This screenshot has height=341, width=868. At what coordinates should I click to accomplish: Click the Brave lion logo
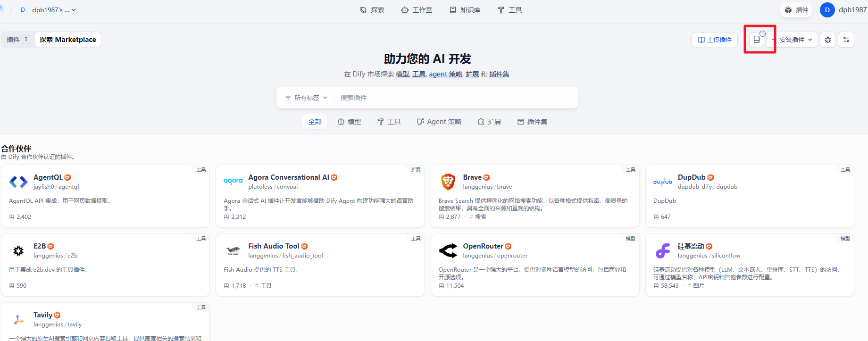[448, 182]
